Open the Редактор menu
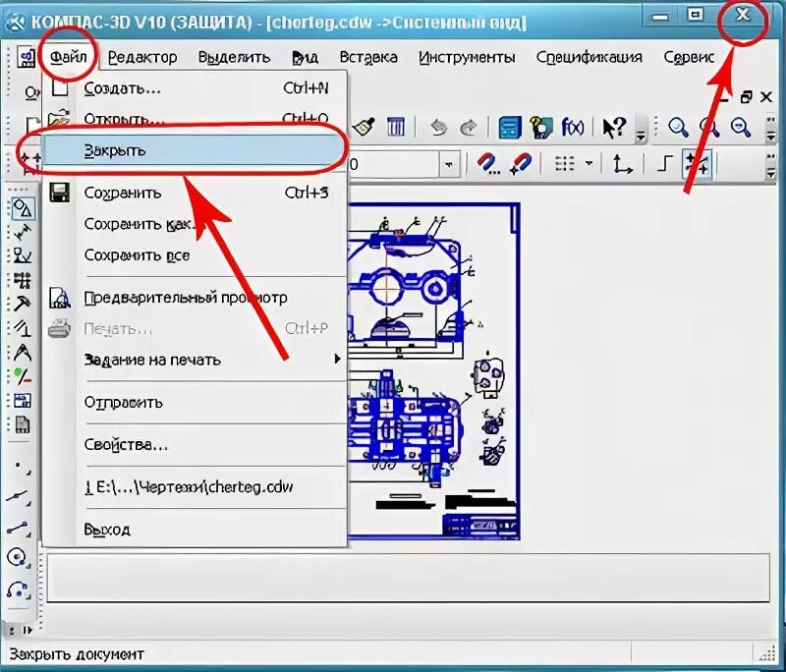Screen dimensions: 786x672 click(x=142, y=57)
